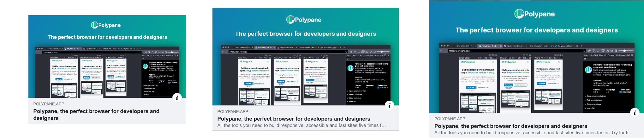Open the preview image of the middle card
Image resolution: width=644 pixels, height=138 pixels.
point(306,57)
